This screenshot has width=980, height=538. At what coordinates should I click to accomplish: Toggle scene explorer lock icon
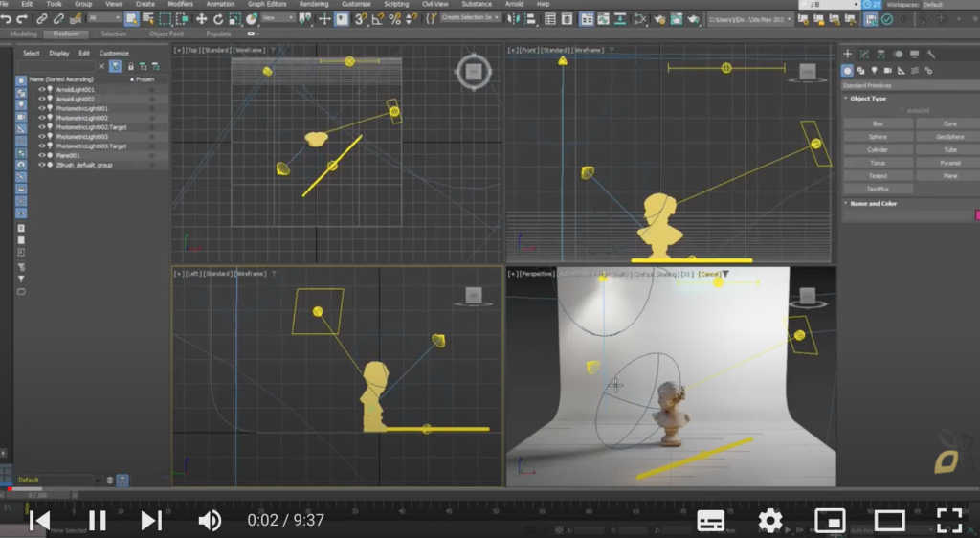pyautogui.click(x=130, y=66)
